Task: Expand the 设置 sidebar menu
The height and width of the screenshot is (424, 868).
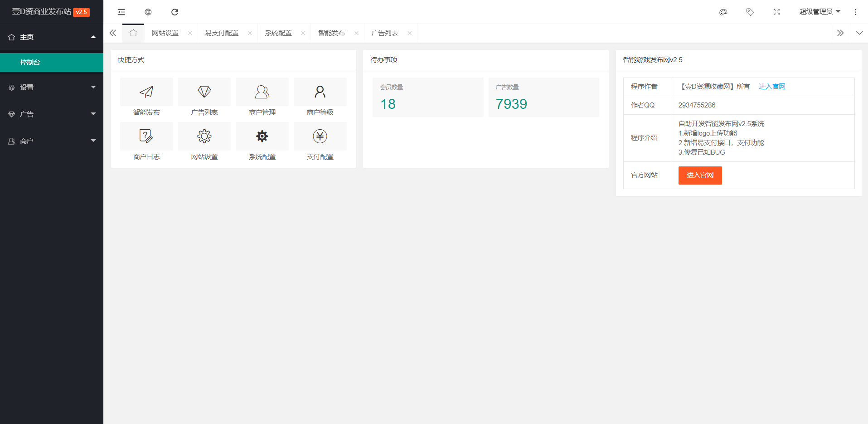Action: click(x=52, y=88)
